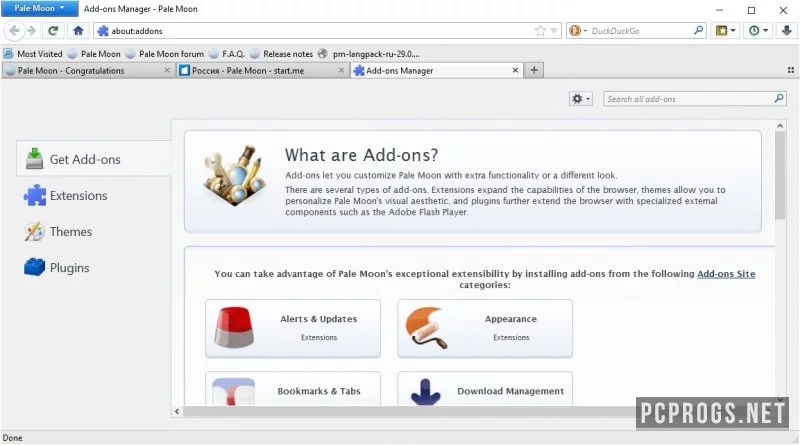Reload the page with the refresh icon
800x445 pixels.
coord(53,31)
